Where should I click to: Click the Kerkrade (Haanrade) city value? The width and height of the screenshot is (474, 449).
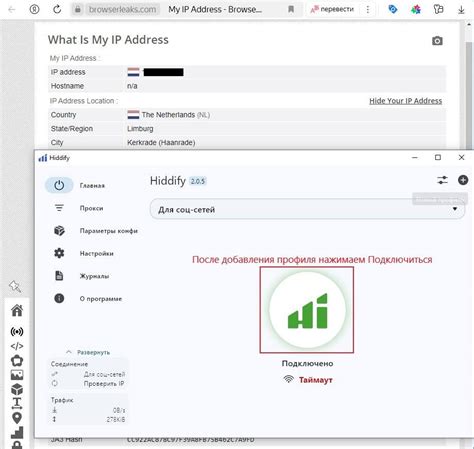[161, 143]
